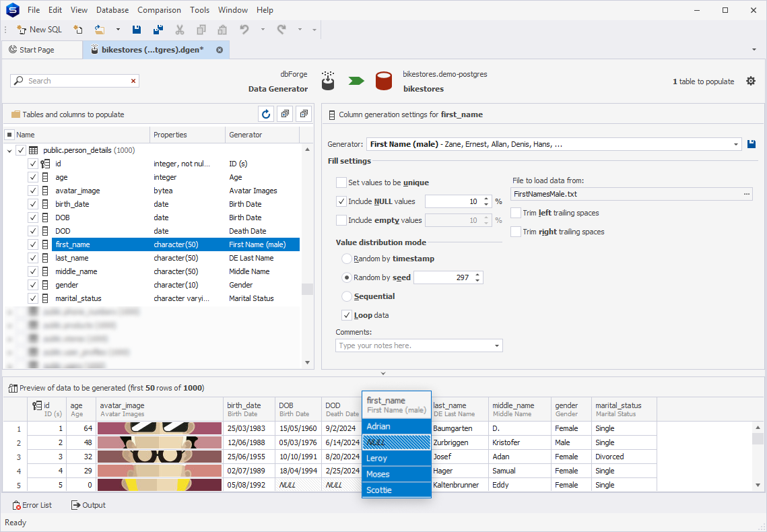
Task: Open the dropdown arrow next to the open file icon
Action: [x=118, y=30]
